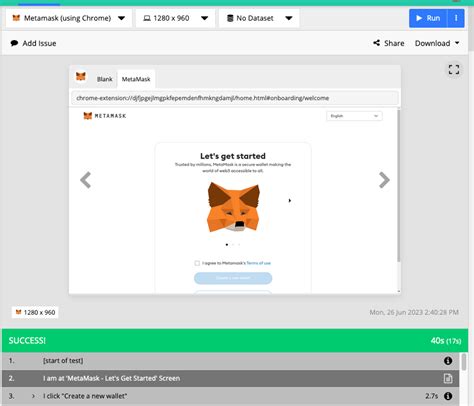Click the steps list scrollbar
This screenshot has width=474, height=406.
click(x=464, y=362)
